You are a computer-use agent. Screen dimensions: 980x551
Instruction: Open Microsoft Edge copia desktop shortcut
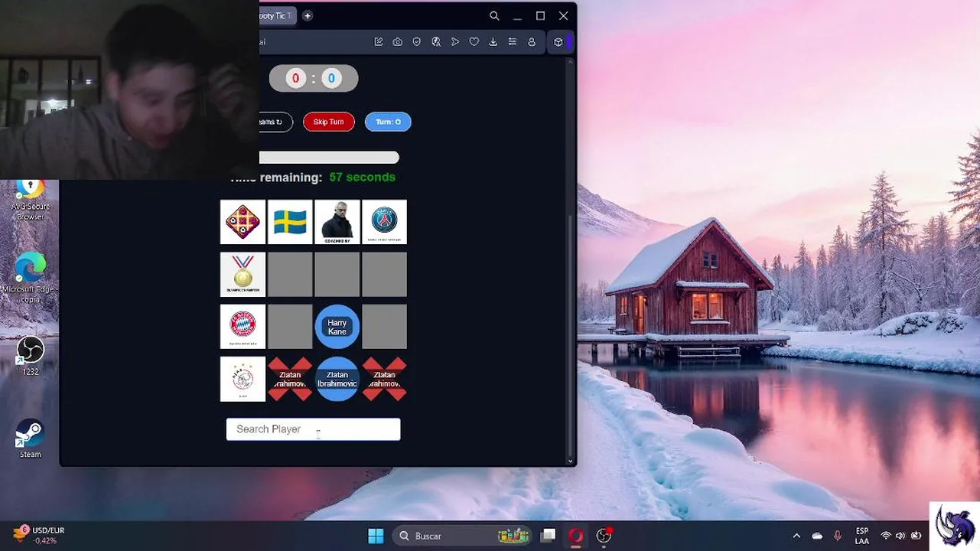31,277
